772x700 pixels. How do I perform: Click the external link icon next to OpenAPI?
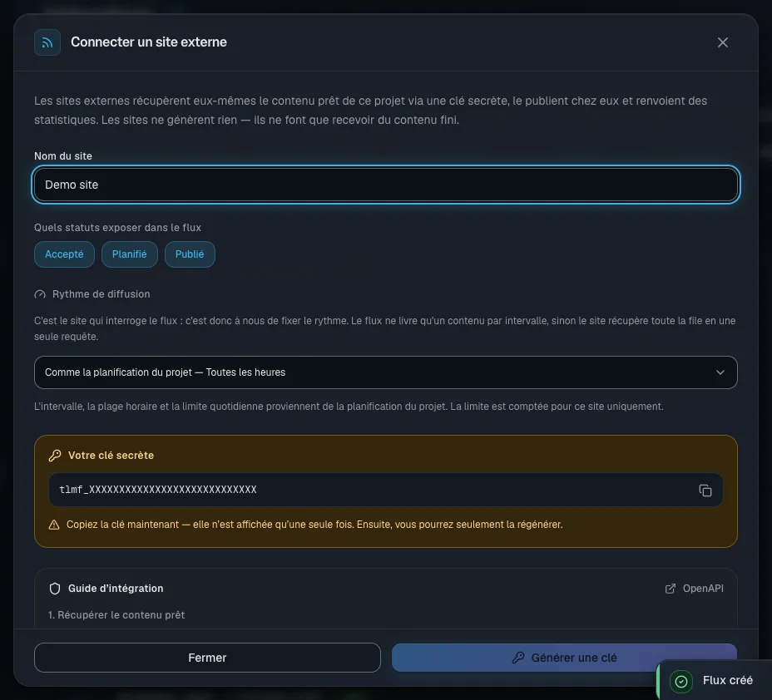pos(670,589)
